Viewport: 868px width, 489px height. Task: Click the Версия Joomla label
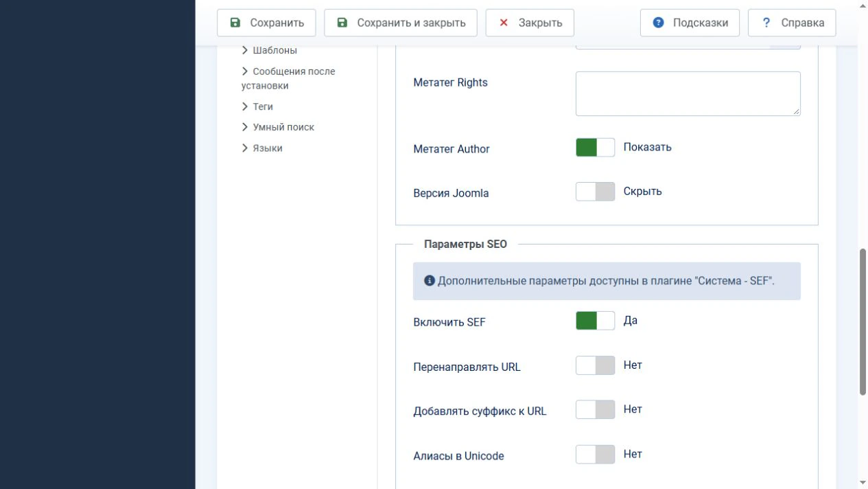coord(451,193)
